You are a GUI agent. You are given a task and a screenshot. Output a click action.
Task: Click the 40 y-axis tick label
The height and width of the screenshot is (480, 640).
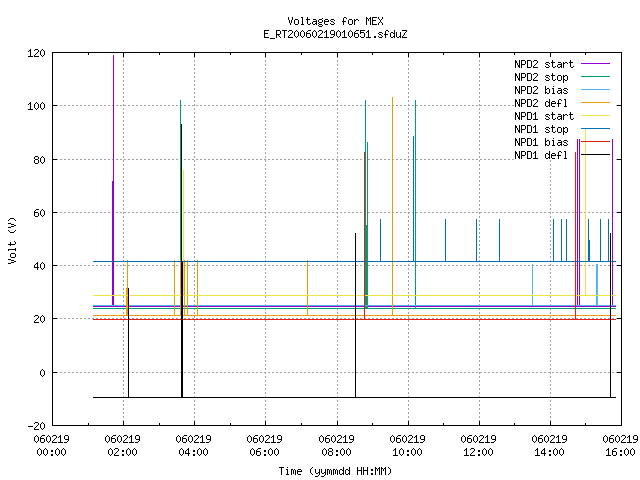coord(39,266)
